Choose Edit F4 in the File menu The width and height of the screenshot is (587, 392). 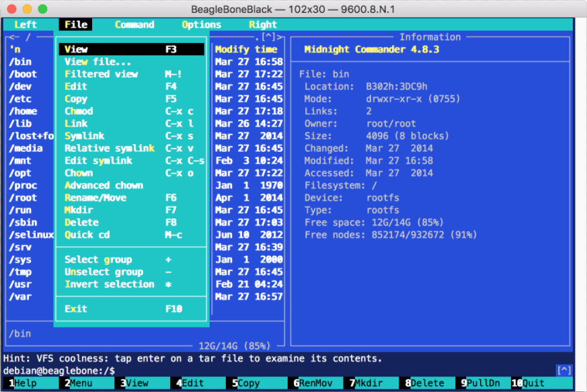(131, 86)
